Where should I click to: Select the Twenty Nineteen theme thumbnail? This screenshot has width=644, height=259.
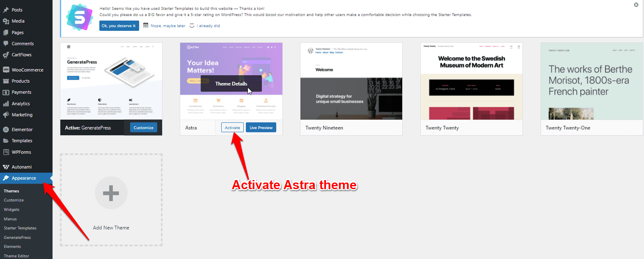[351, 81]
